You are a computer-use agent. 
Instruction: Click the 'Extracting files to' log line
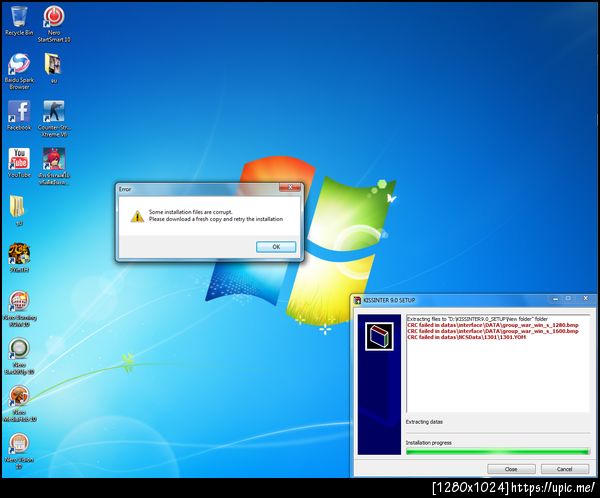477,319
